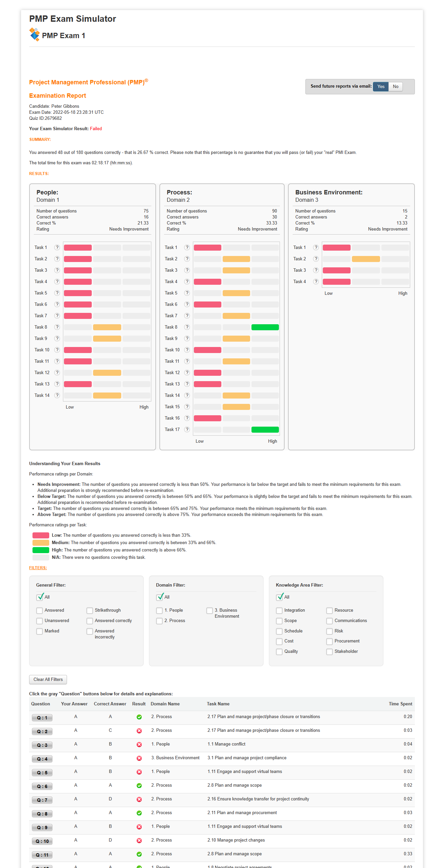Open help icon for Business Environment Task 3
442x868 pixels.
coord(316,270)
